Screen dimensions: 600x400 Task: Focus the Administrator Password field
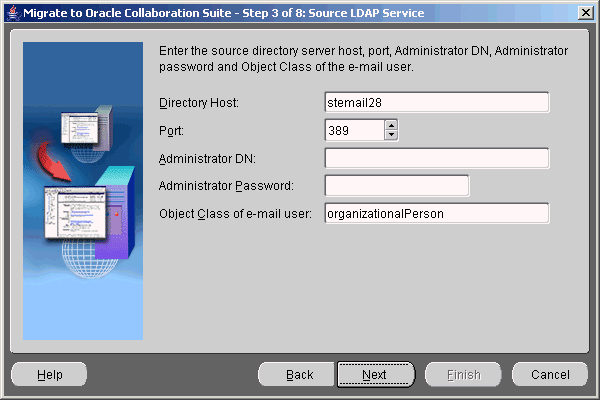click(x=397, y=186)
